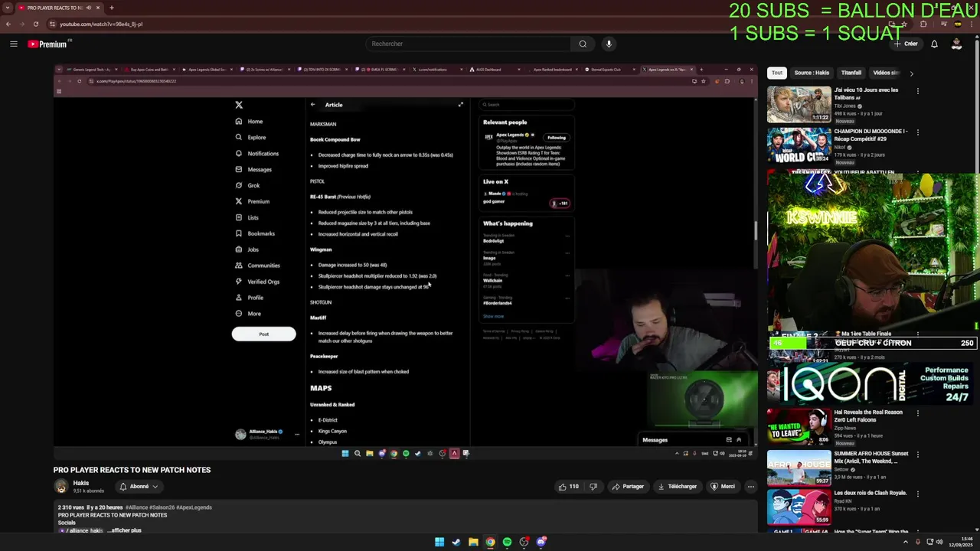Image resolution: width=980 pixels, height=551 pixels.
Task: Click the browser forward arrow
Action: (22, 24)
